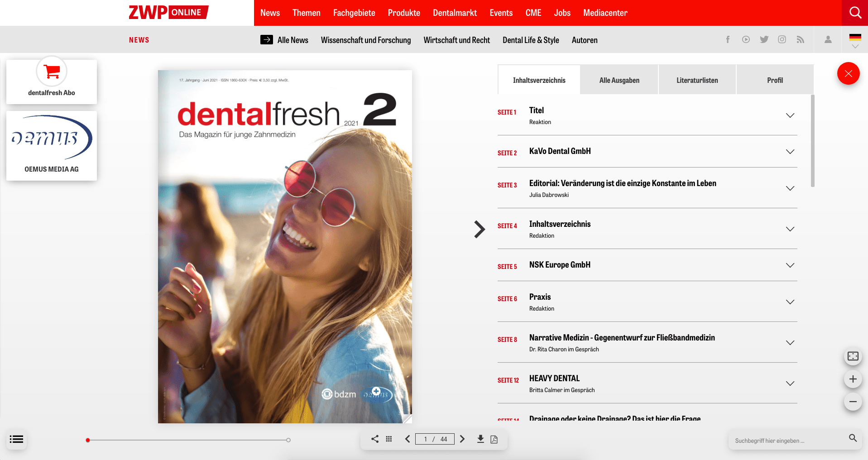Open the YouTube play icon
This screenshot has width=868, height=460.
(x=746, y=39)
